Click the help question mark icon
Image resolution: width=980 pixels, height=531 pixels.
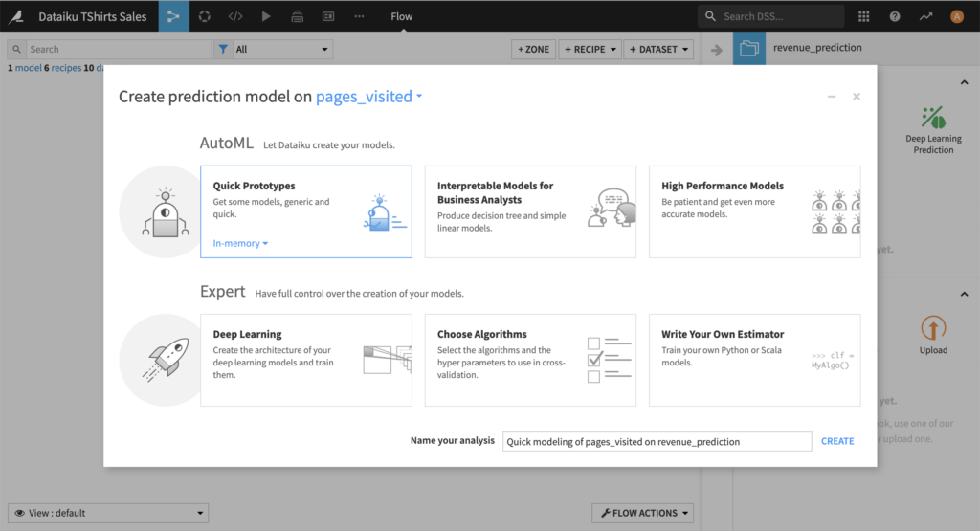[x=895, y=16]
